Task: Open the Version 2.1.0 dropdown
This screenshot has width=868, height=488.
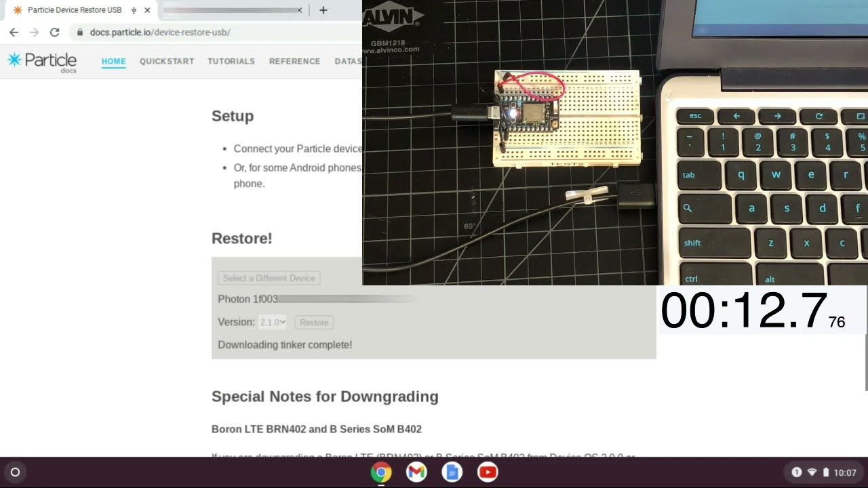Action: 273,322
